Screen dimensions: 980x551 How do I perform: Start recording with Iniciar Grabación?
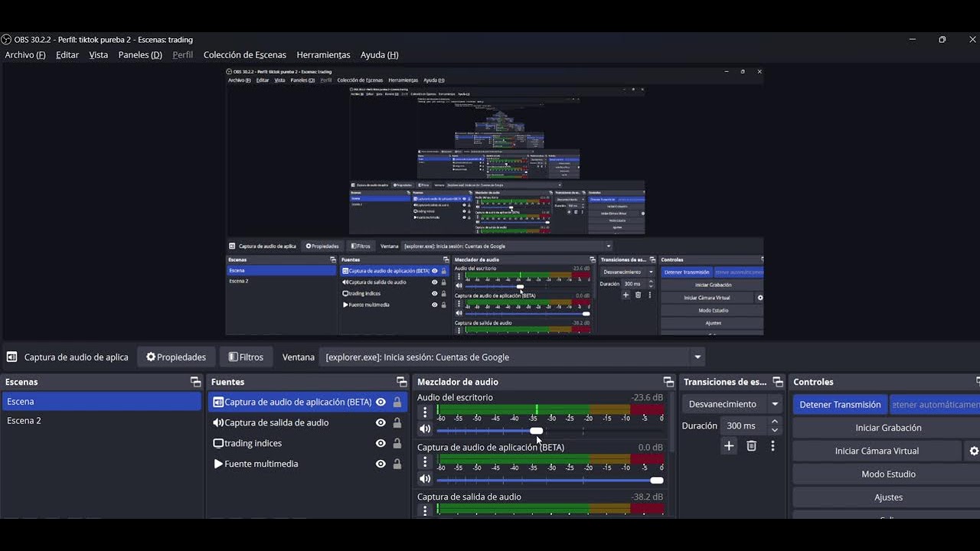(888, 428)
